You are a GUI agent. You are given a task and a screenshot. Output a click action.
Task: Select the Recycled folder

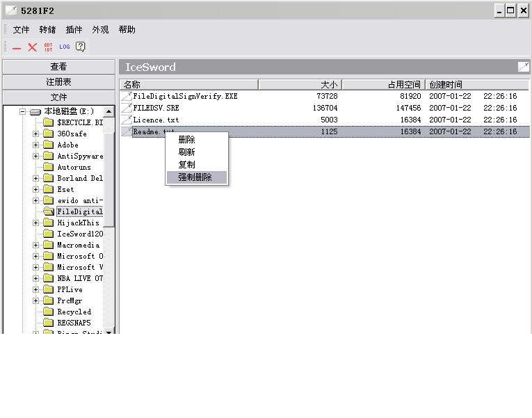click(74, 312)
